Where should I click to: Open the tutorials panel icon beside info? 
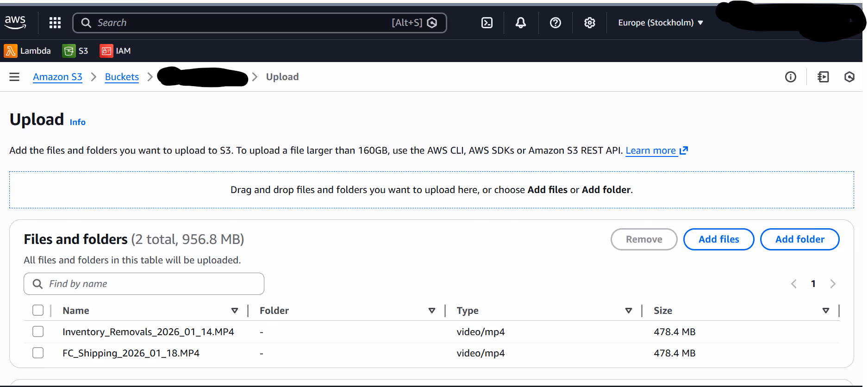click(823, 77)
